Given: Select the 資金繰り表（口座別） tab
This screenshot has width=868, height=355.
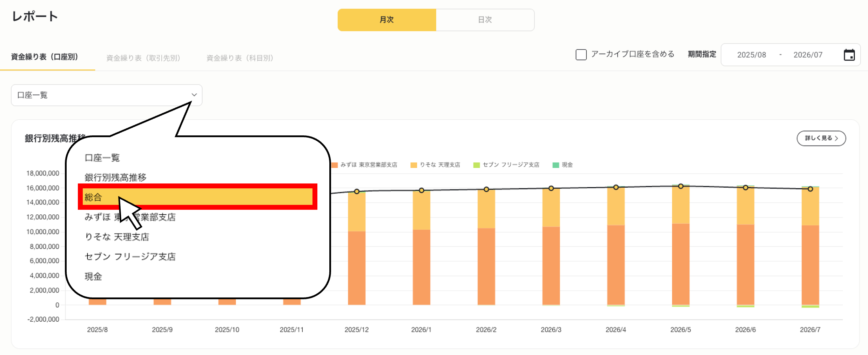Looking at the screenshot, I should coord(45,57).
